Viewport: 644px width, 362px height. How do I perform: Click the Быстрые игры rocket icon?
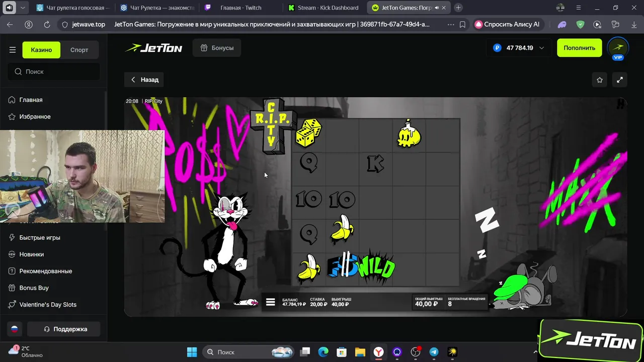click(x=12, y=237)
